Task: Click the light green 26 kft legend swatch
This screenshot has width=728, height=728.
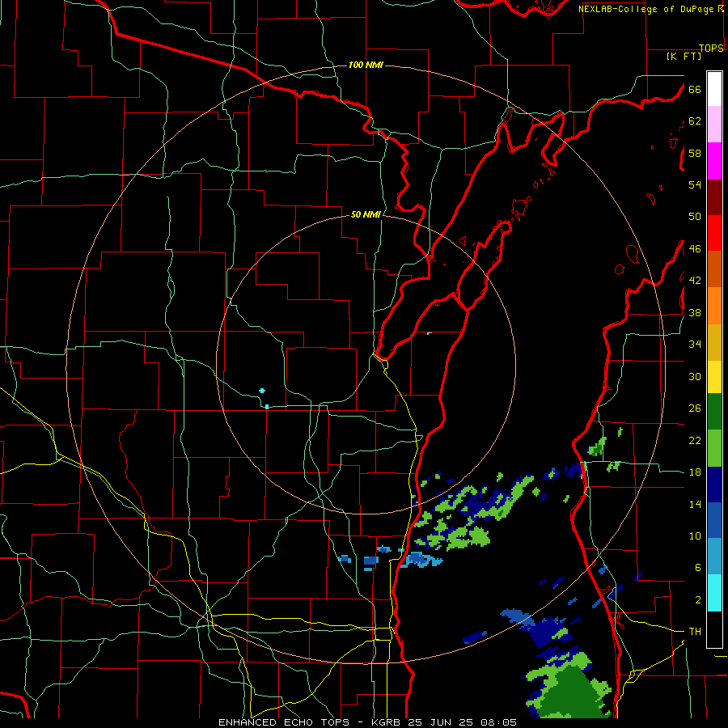Action: (714, 448)
